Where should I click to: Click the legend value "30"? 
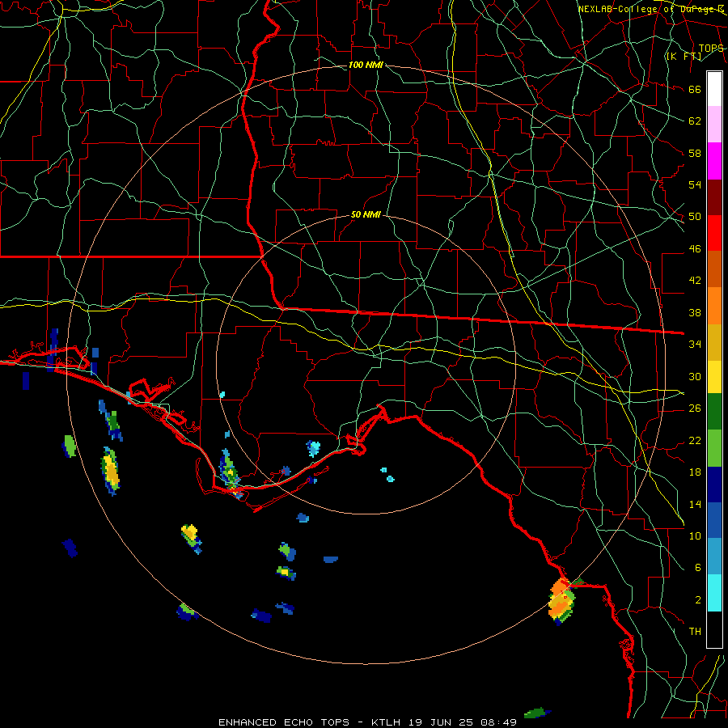[695, 376]
